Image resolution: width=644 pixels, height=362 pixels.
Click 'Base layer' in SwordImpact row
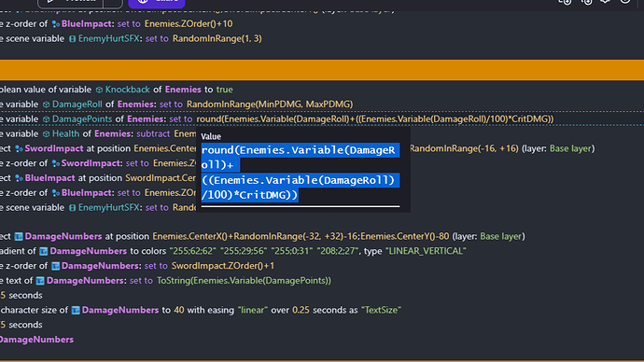click(570, 148)
